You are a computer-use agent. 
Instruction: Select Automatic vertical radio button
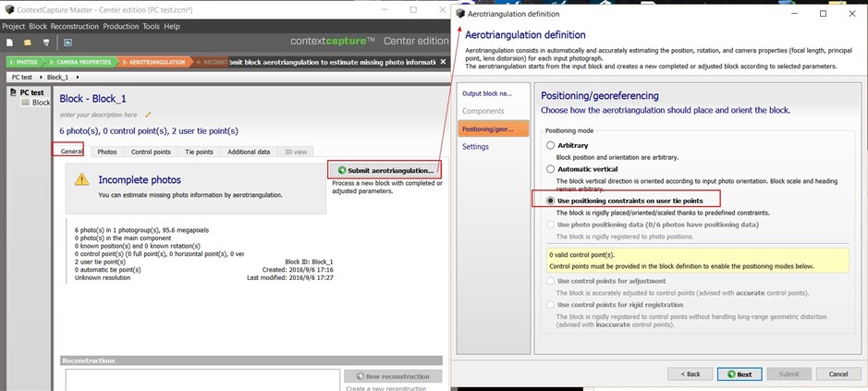click(x=550, y=169)
